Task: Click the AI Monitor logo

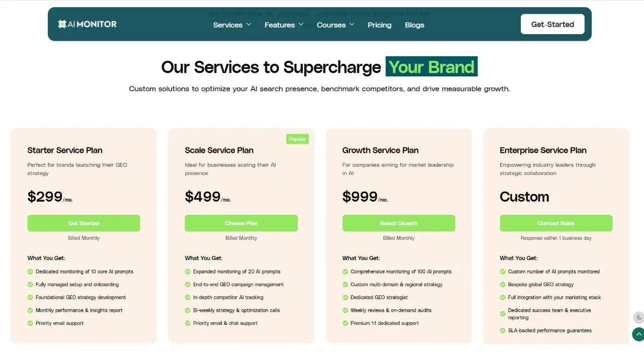Action: click(x=87, y=24)
